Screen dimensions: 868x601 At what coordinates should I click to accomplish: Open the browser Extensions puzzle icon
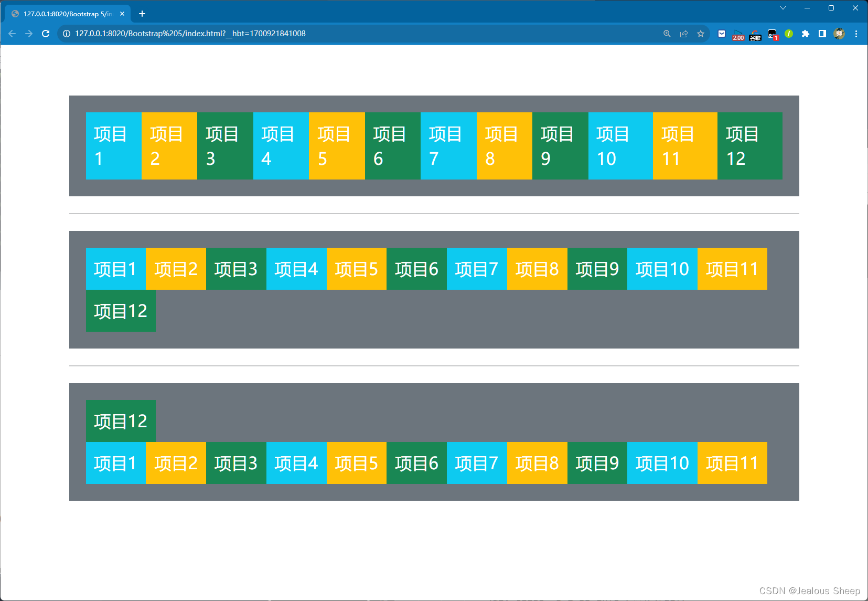[806, 34]
